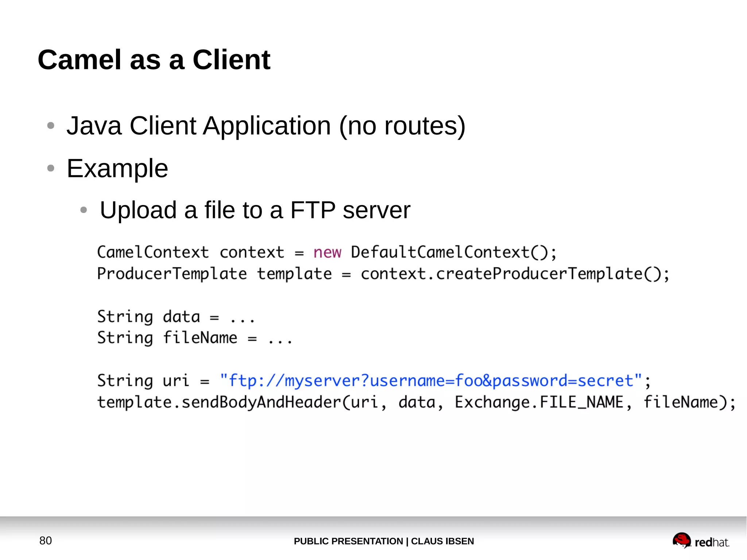Click the "DefaultCamelContext()" code text
This screenshot has width=747, height=560.
pos(449,252)
